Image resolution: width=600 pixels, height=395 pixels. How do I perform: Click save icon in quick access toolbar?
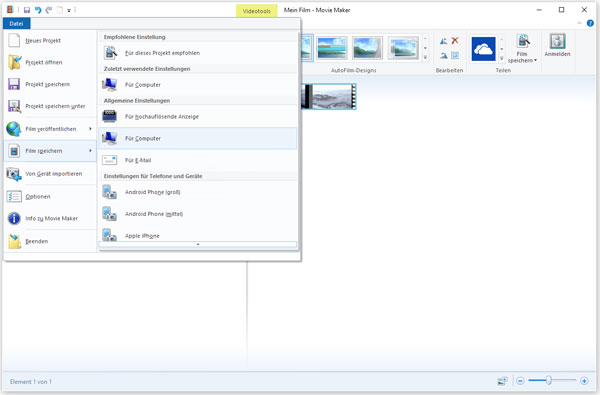27,10
